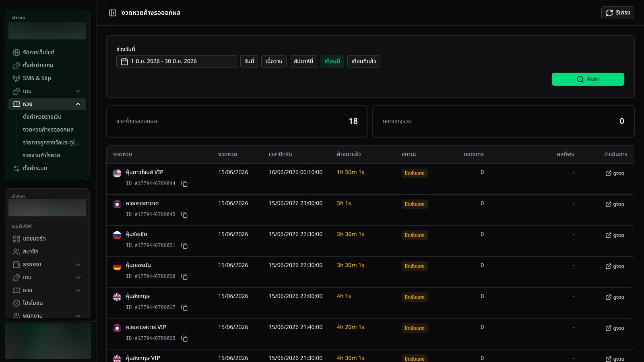644x362 pixels.
Task: Select สัปดาห์นี้ date preset
Action: (x=303, y=62)
